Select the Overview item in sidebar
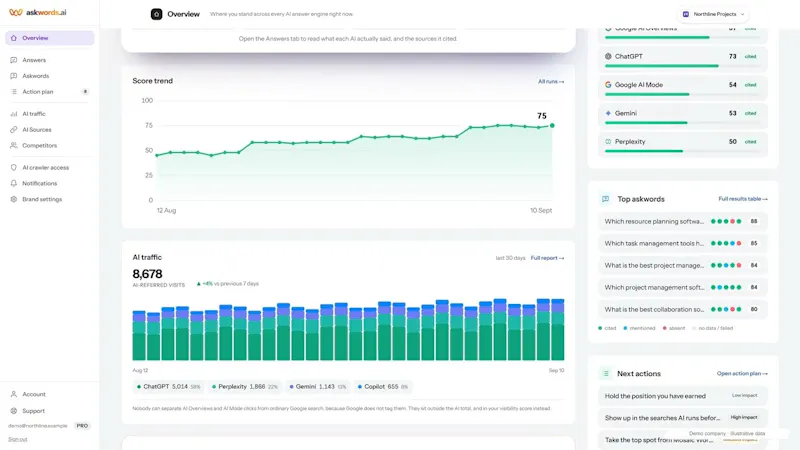Viewport: 800px width, 450px height. [x=49, y=38]
